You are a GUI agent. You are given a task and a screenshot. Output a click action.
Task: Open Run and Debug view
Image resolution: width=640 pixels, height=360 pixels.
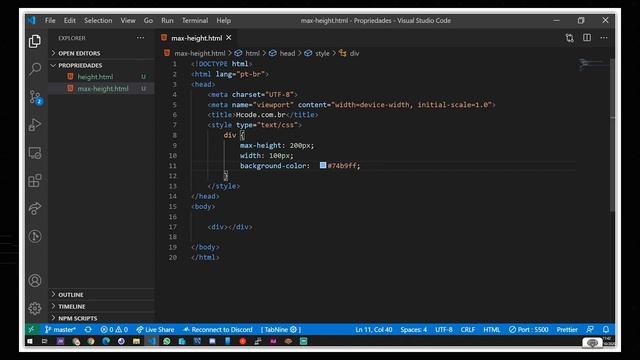(35, 124)
